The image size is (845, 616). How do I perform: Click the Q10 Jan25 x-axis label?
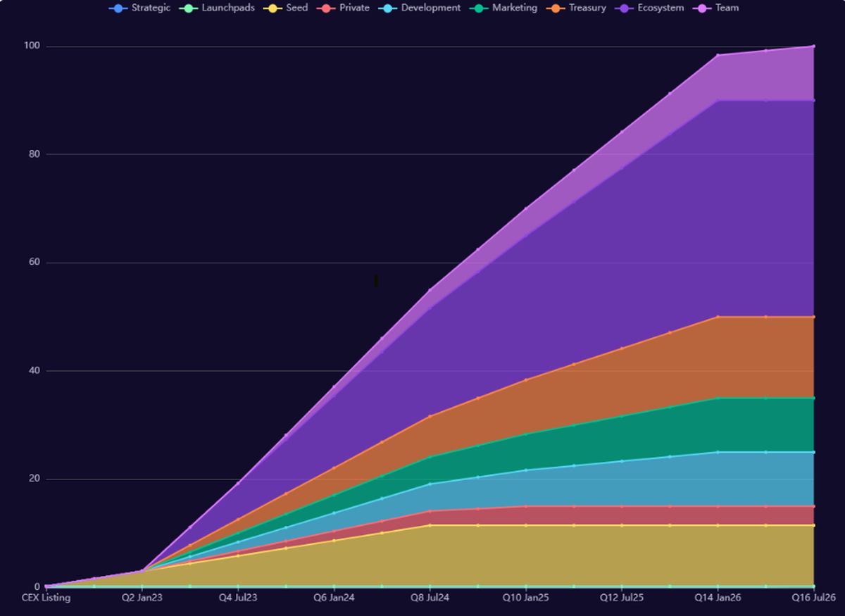[525, 598]
